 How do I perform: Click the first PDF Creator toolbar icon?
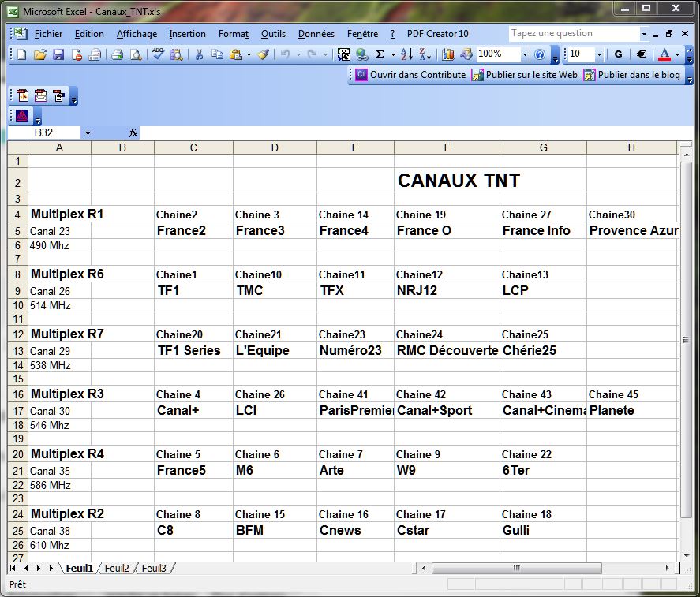(x=22, y=95)
